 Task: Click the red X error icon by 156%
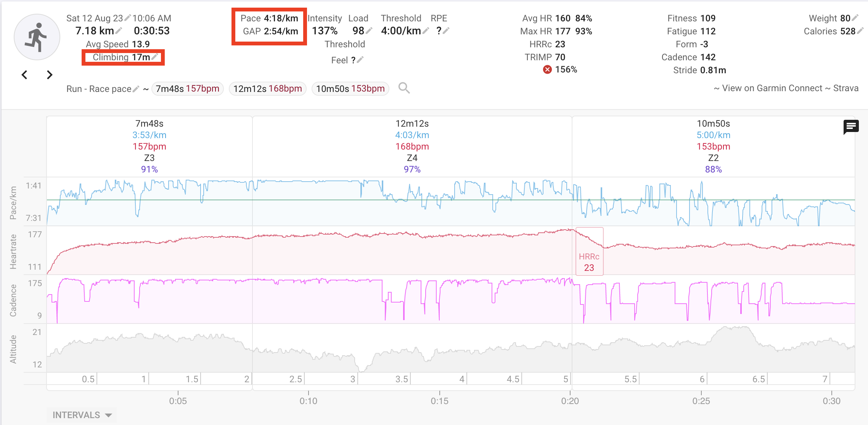[x=547, y=69]
